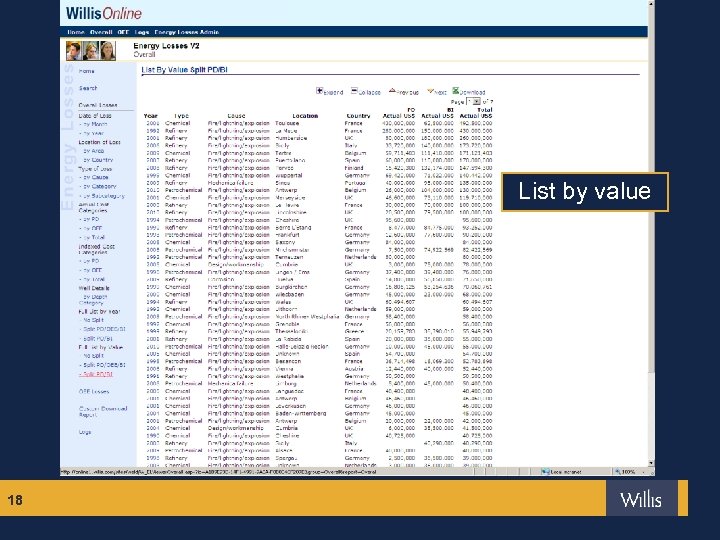Click the user photos thumbnail
Viewport: 720px width, 540px height.
tap(90, 51)
